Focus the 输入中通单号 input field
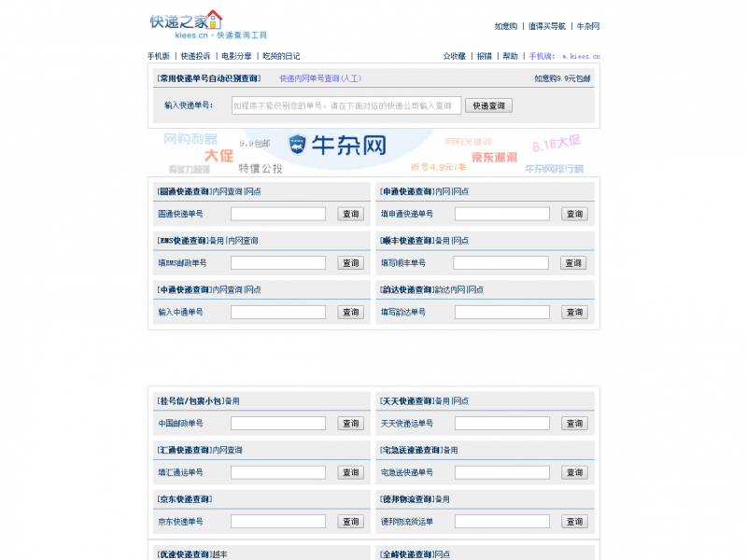This screenshot has width=747, height=560. coord(278,312)
